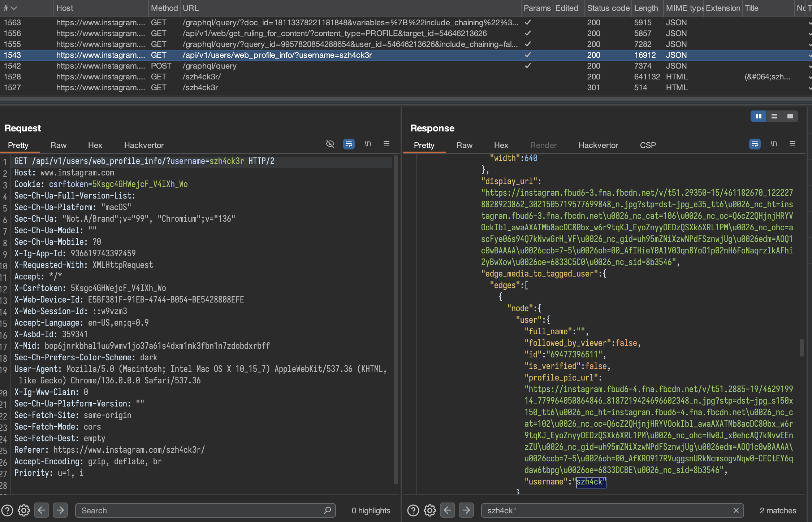
Task: Open CSP tab in Response panel
Action: coord(648,145)
